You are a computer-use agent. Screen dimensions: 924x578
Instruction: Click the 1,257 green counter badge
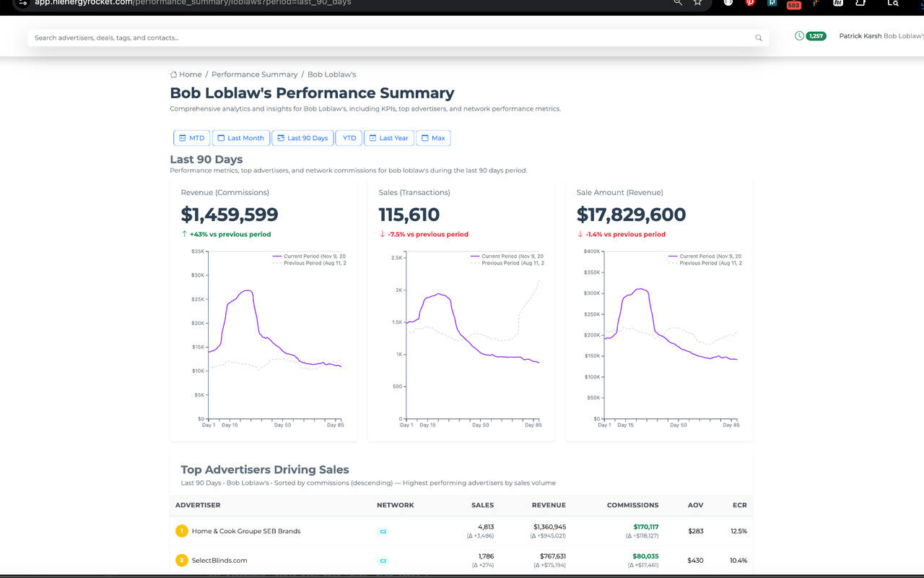tap(816, 36)
